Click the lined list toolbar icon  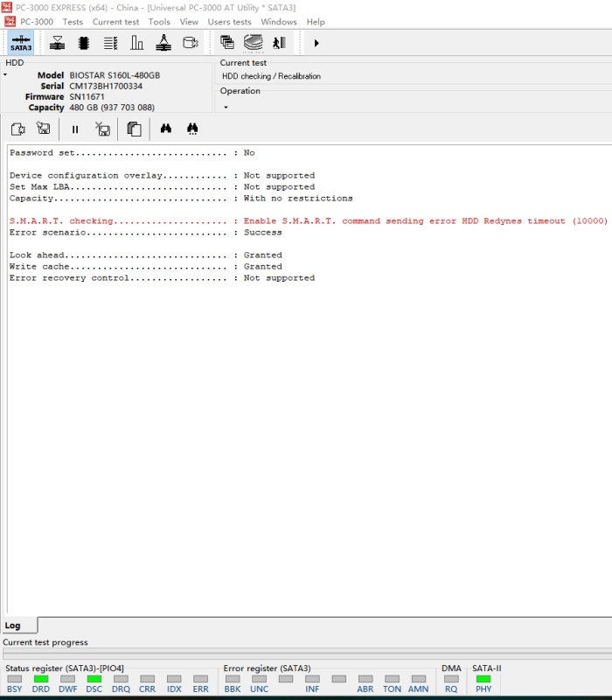coord(110,43)
